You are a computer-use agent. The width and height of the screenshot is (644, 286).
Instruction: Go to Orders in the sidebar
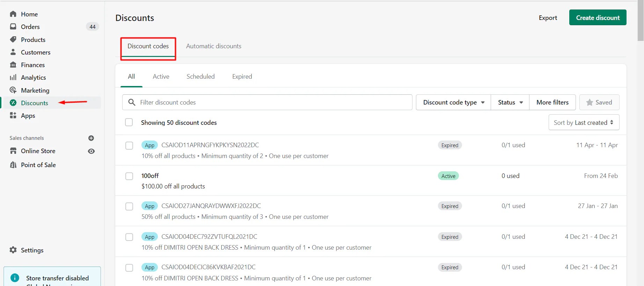pos(30,27)
